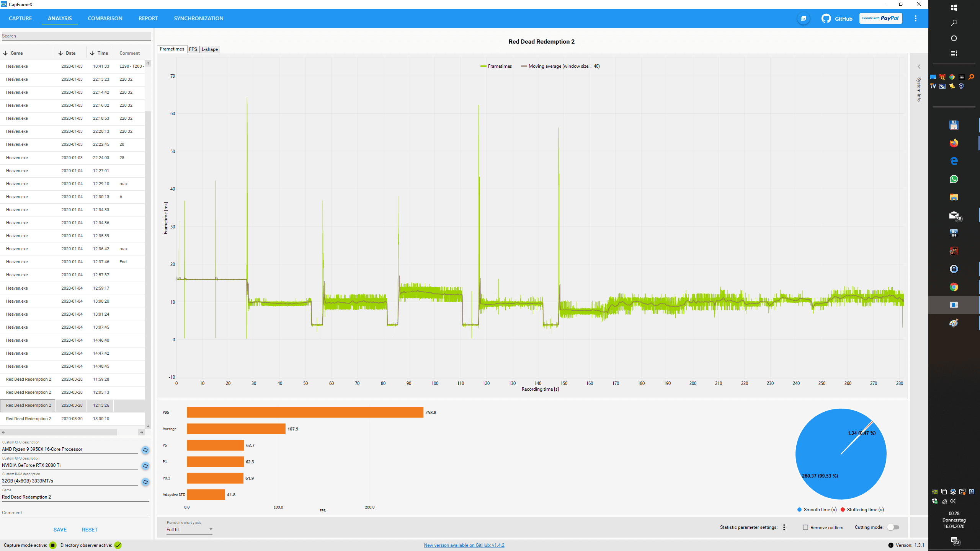Click the P95 bar in statistics chart
This screenshot has width=980, height=551.
click(305, 412)
